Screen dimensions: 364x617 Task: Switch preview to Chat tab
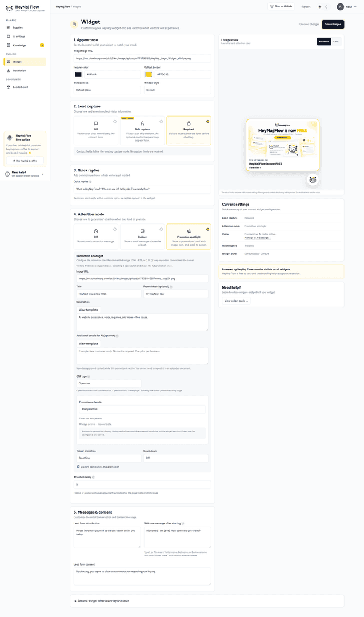(336, 41)
